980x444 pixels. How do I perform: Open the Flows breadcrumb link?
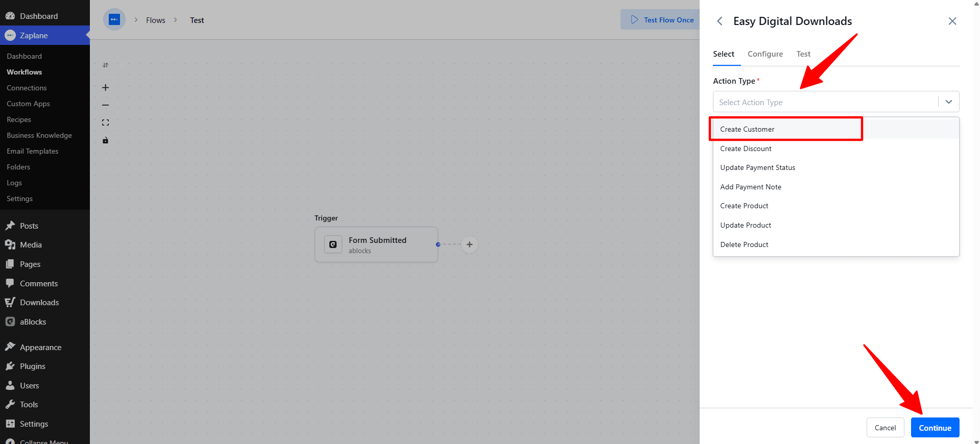156,20
